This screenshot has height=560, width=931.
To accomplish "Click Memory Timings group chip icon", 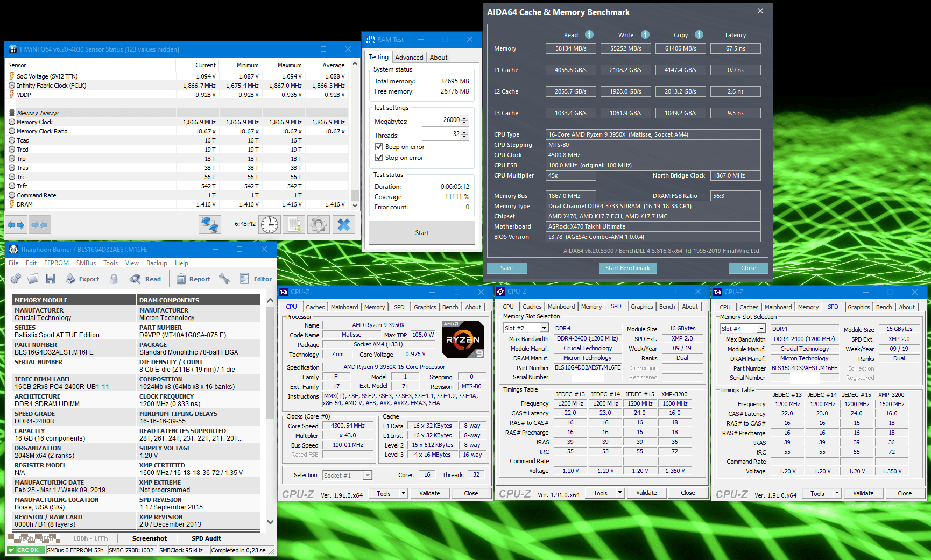I will pyautogui.click(x=12, y=113).
